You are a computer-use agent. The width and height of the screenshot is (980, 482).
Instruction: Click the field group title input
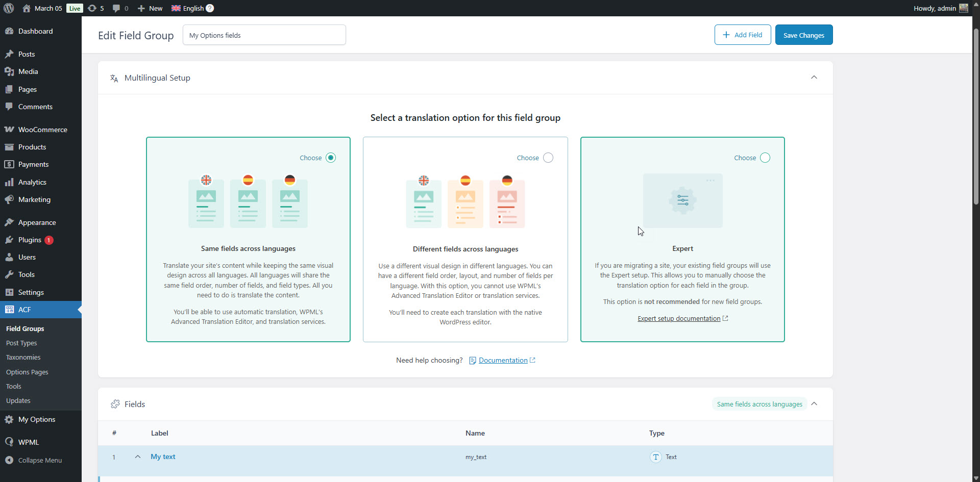click(264, 35)
